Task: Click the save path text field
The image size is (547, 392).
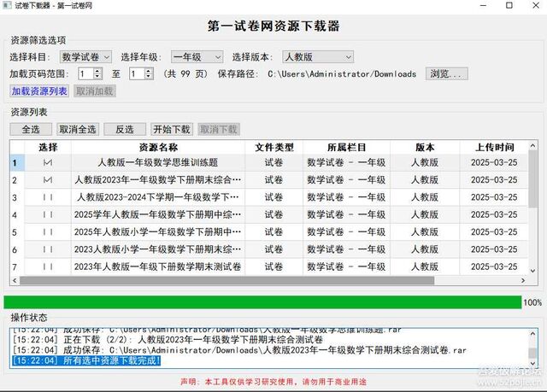Action: click(344, 74)
